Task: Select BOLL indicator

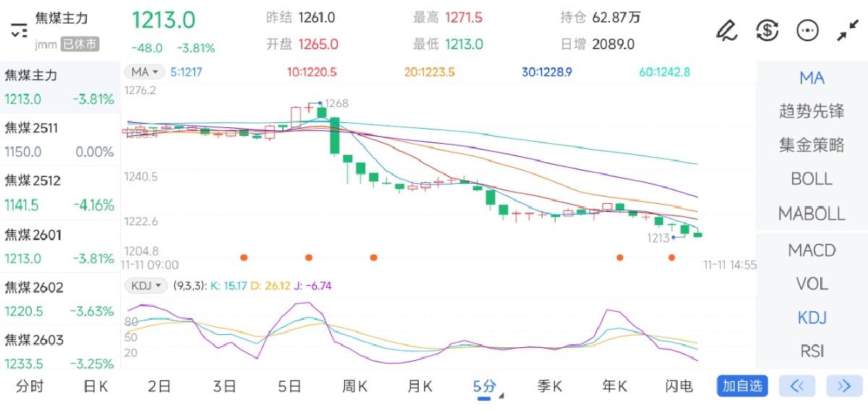Action: tap(812, 179)
